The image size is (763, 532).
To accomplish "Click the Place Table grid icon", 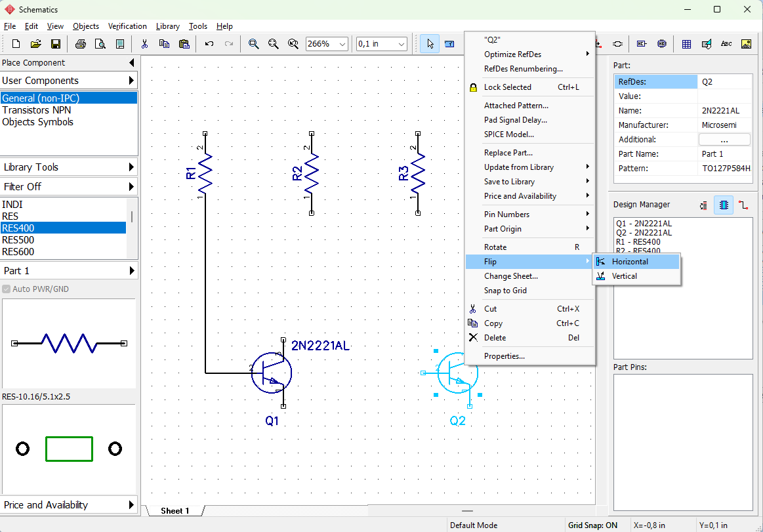I will (x=687, y=44).
